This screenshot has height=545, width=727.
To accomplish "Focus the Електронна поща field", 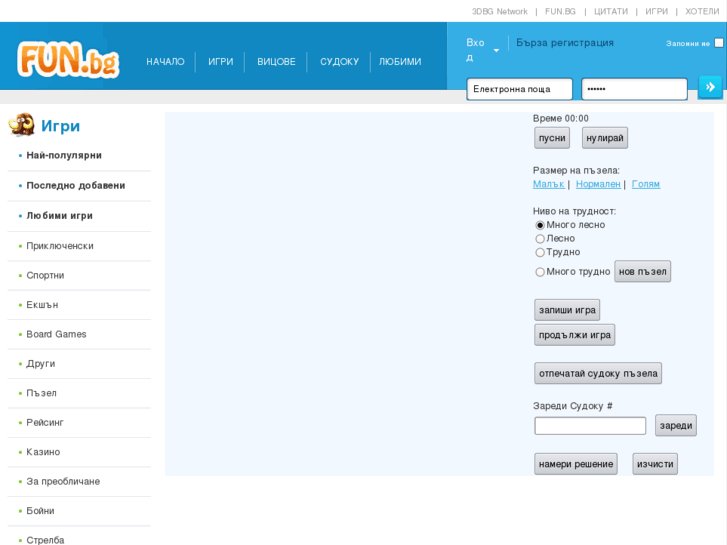I will (x=519, y=89).
